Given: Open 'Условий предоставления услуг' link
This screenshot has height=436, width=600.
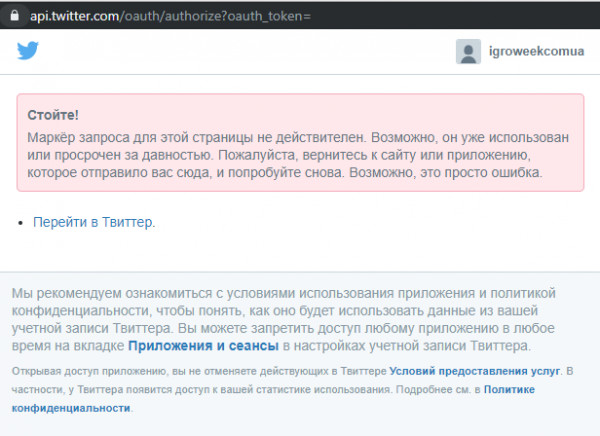Looking at the screenshot, I should 474,371.
